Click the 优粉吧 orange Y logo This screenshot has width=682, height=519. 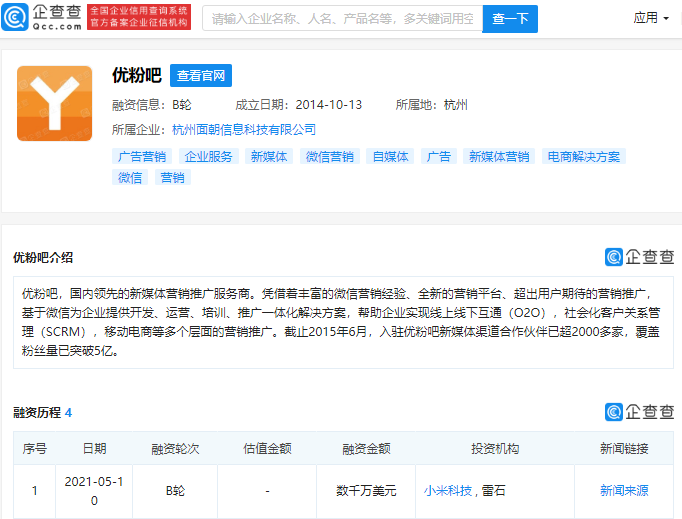tap(54, 104)
